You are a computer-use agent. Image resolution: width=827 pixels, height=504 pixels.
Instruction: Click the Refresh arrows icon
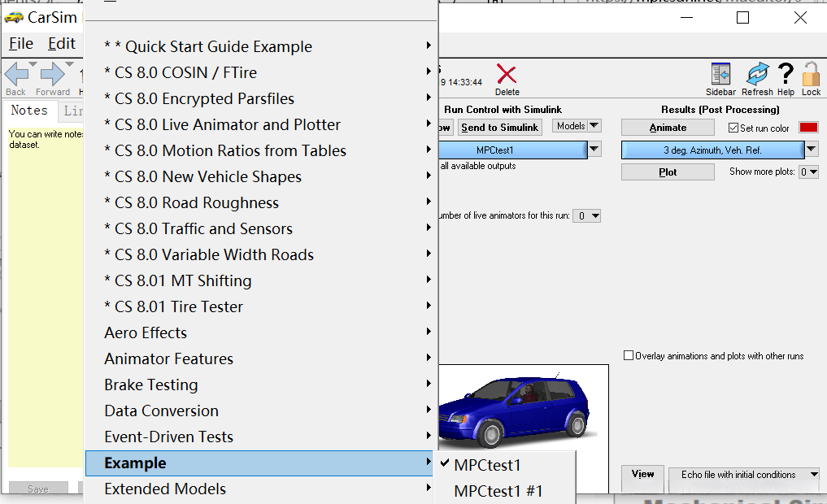click(757, 75)
